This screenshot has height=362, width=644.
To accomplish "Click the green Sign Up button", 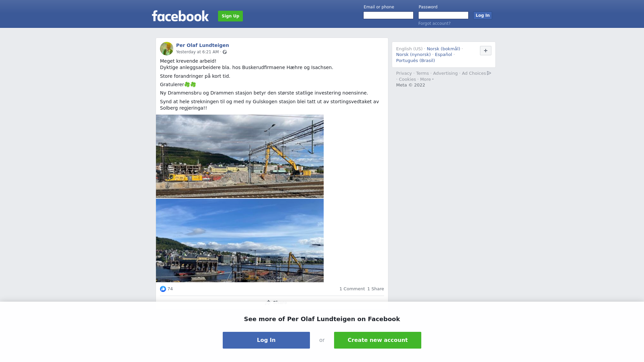I will (230, 16).
